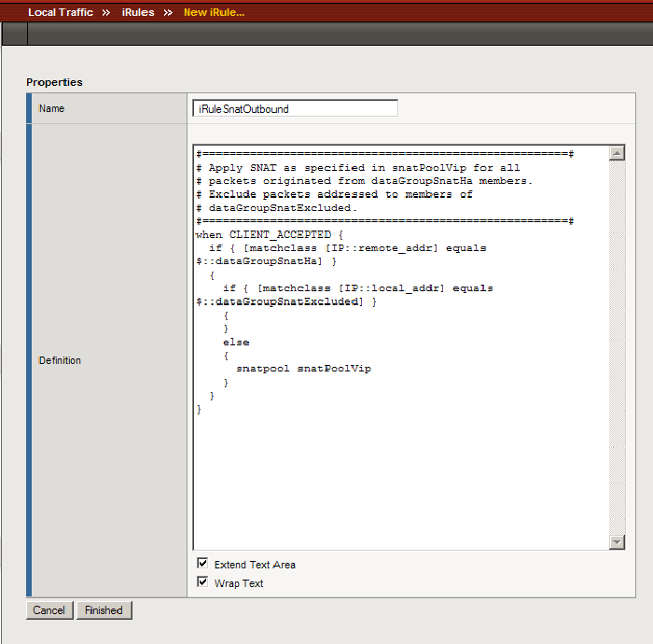Click the Finished button
653x644 pixels.
click(104, 610)
